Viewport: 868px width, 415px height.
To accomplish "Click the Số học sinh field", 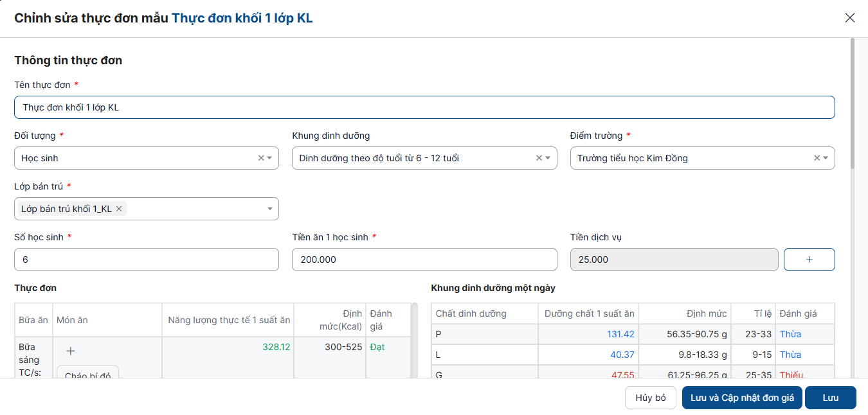I will tap(147, 260).
